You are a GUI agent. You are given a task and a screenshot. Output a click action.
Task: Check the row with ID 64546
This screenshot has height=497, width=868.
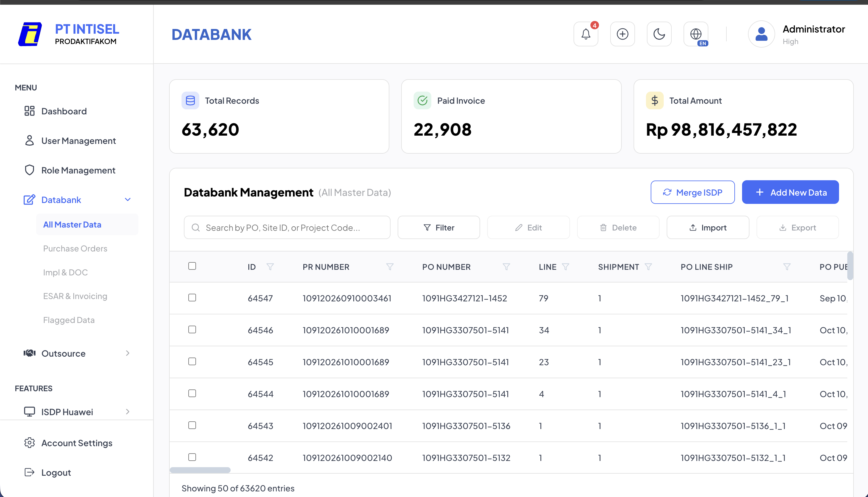click(x=192, y=329)
